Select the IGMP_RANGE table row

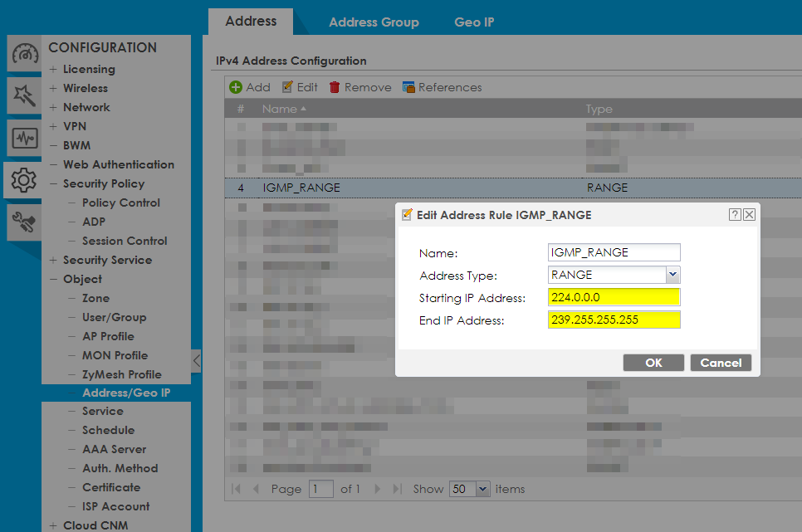pos(514,188)
